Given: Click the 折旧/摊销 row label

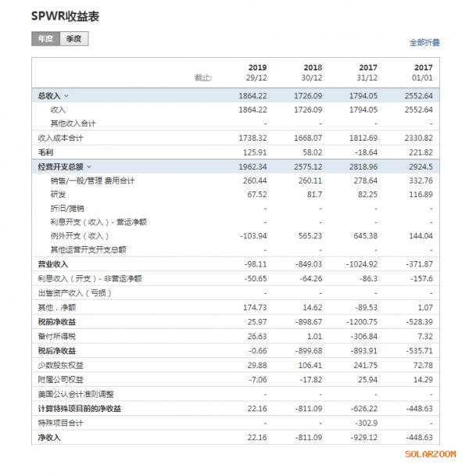Looking at the screenshot, I should click(67, 208).
